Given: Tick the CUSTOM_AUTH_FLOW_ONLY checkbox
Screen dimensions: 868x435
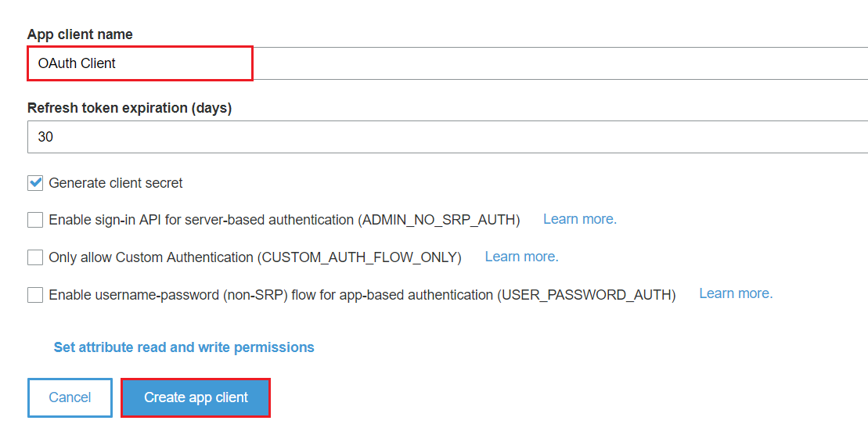Looking at the screenshot, I should point(35,257).
